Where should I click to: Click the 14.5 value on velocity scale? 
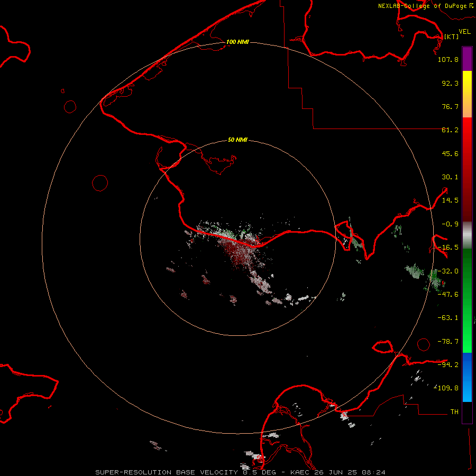(450, 200)
